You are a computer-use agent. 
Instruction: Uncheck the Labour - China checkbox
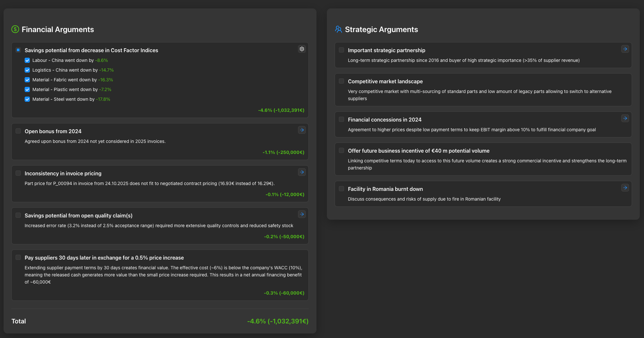pyautogui.click(x=27, y=60)
